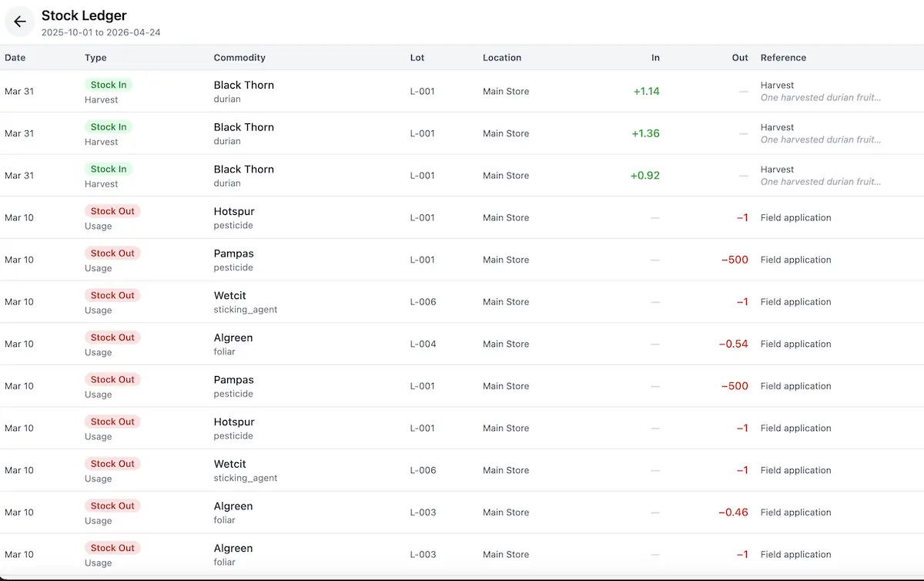Click the Location column header
The width and height of the screenshot is (924, 581).
tap(502, 58)
